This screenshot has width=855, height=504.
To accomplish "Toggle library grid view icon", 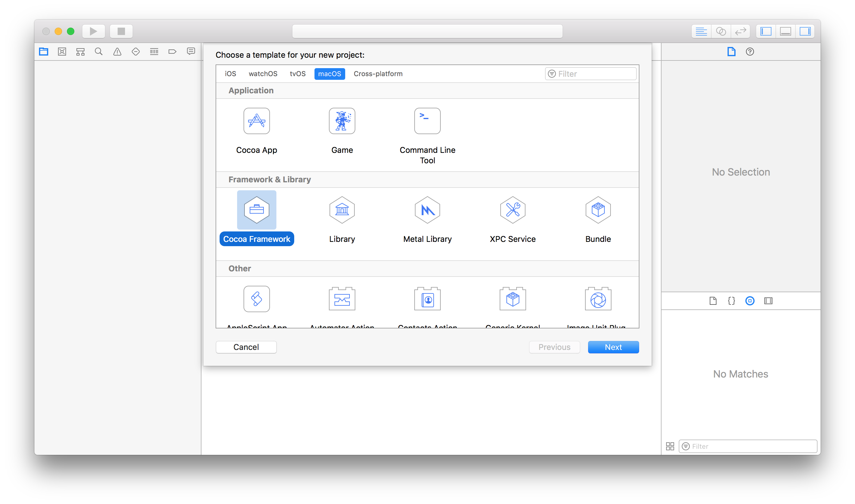I will pos(670,446).
